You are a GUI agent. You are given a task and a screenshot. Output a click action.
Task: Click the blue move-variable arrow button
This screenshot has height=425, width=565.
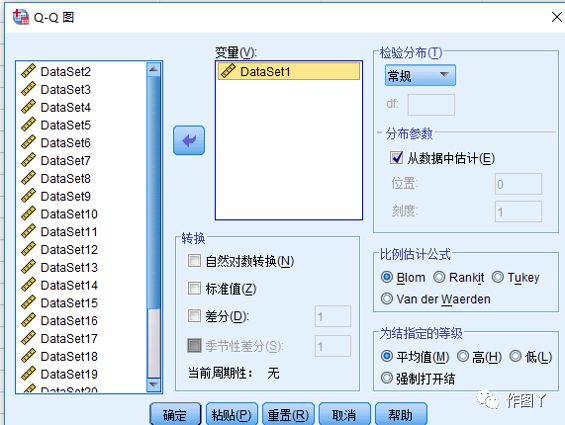point(189,140)
